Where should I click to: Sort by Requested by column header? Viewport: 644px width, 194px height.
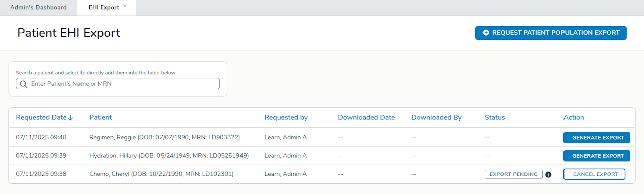(286, 117)
